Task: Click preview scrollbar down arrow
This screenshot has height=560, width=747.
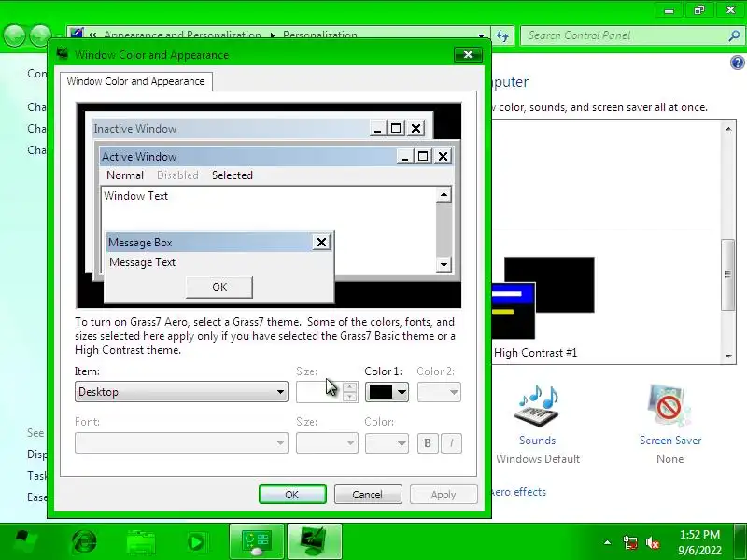Action: [x=444, y=265]
